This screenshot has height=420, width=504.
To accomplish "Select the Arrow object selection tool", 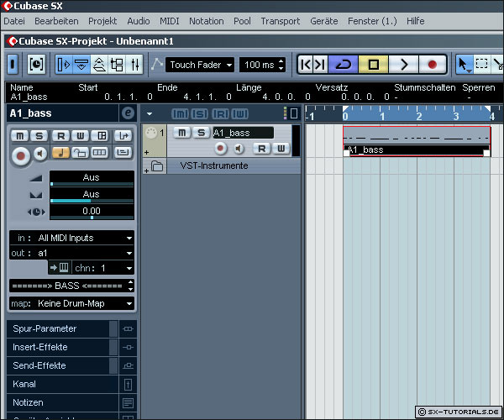I will 464,65.
